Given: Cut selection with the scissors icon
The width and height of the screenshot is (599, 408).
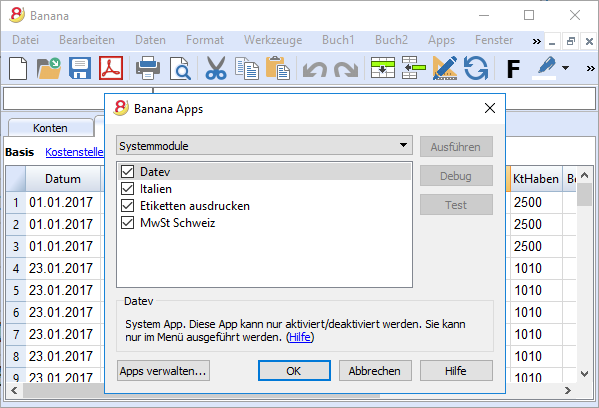Looking at the screenshot, I should coord(216,68).
